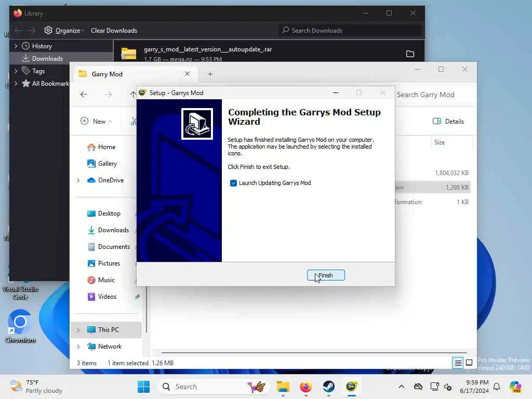
Task: Click the clock showing 9:59 PM
Action: tap(474, 387)
